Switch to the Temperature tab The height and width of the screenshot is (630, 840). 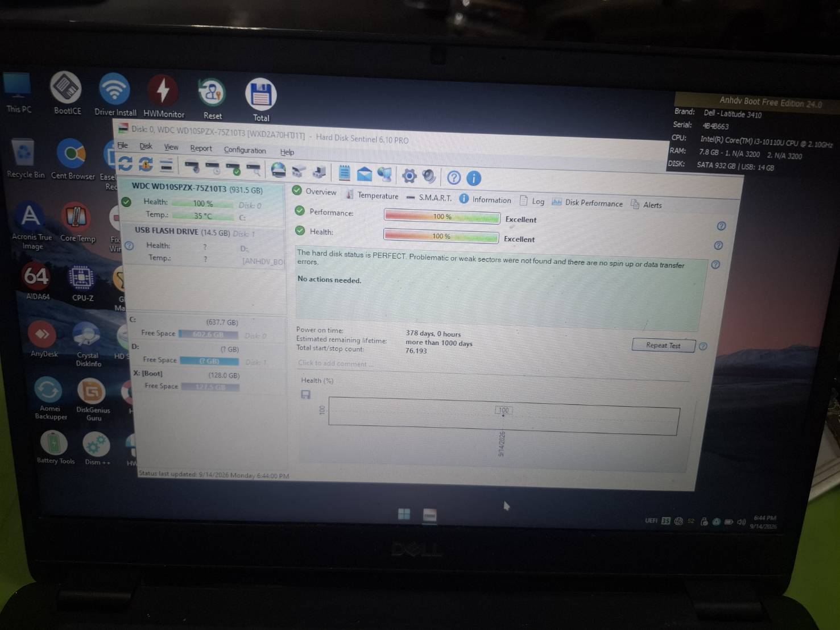point(372,195)
